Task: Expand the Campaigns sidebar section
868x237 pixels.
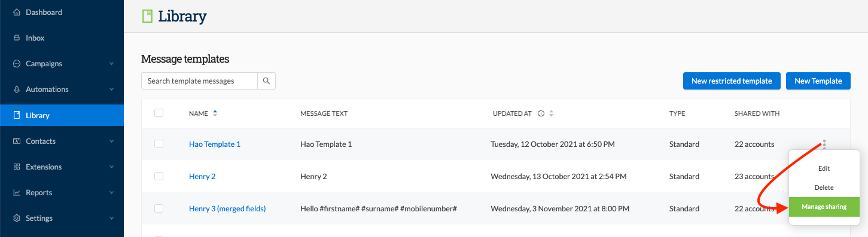Action: 112,64
